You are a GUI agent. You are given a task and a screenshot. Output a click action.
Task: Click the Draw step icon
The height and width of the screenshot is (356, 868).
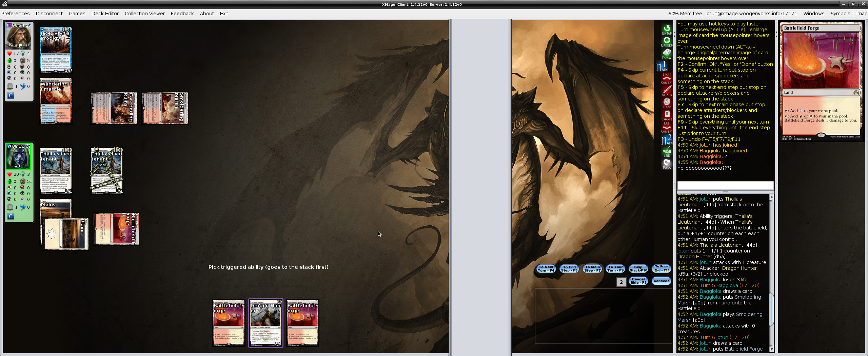tap(666, 54)
